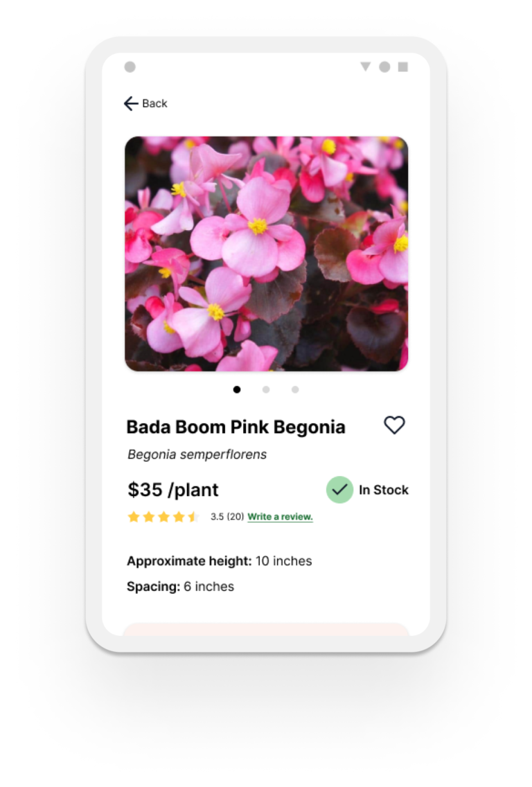This screenshot has width=532, height=787.
Task: Select the first carousel dot indicator
Action: tap(237, 389)
